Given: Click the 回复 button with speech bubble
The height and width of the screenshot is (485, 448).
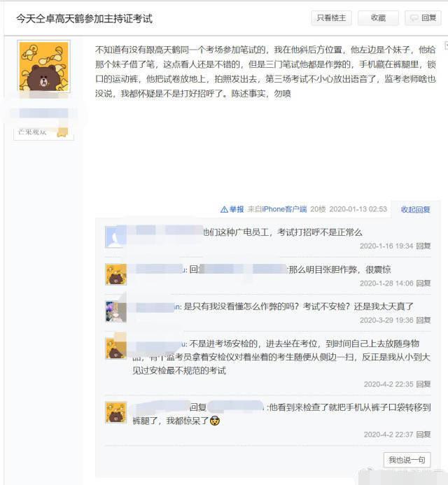Looking at the screenshot, I should point(423,18).
